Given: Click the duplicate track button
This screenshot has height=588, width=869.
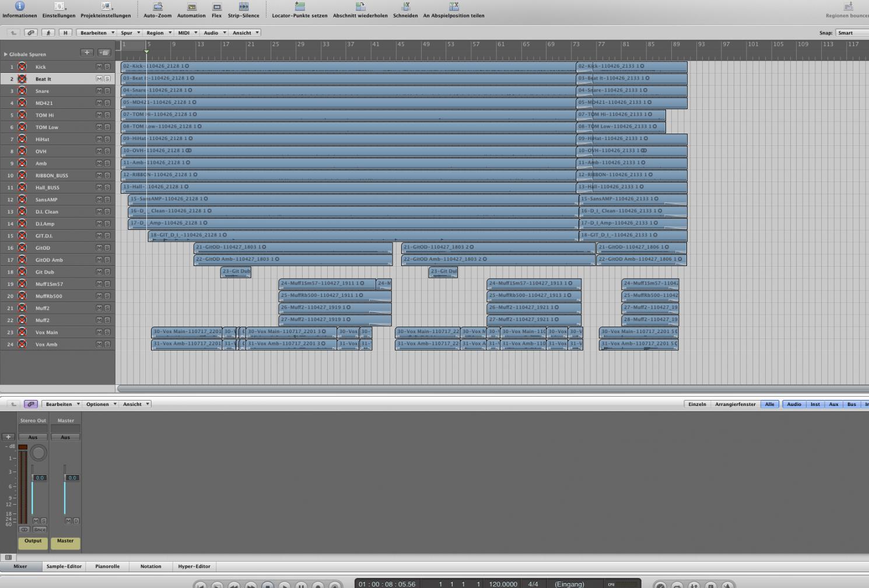Looking at the screenshot, I should coord(104,52).
